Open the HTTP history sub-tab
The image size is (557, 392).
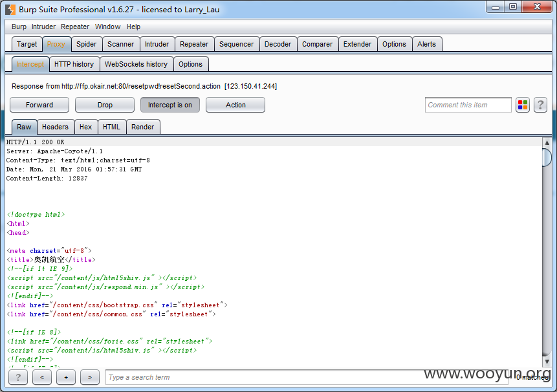pos(74,64)
